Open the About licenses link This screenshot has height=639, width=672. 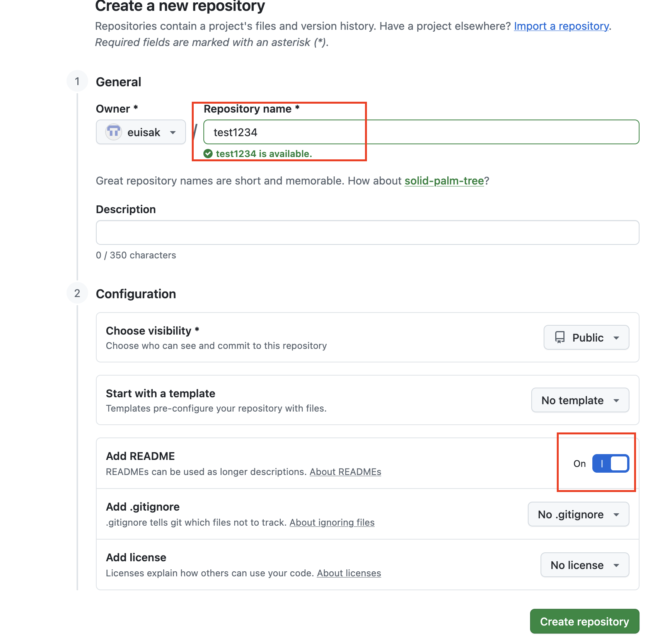pos(349,573)
